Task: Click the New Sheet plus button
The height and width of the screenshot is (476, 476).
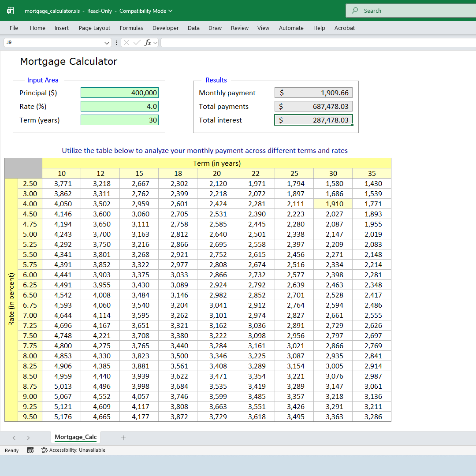Action: 123,437
